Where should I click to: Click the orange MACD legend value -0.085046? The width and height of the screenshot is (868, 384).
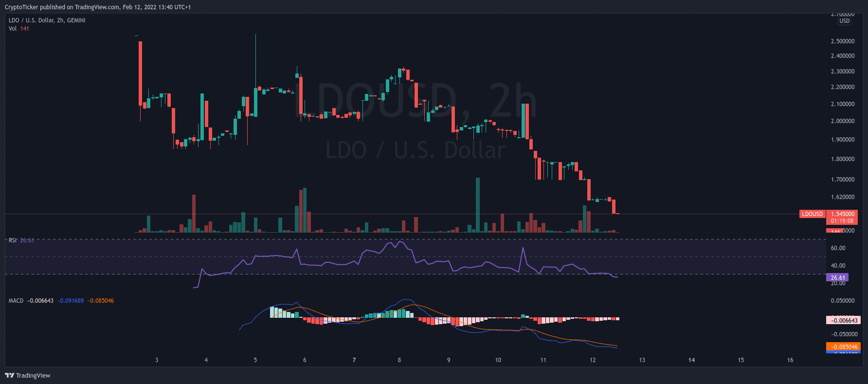[x=101, y=301]
